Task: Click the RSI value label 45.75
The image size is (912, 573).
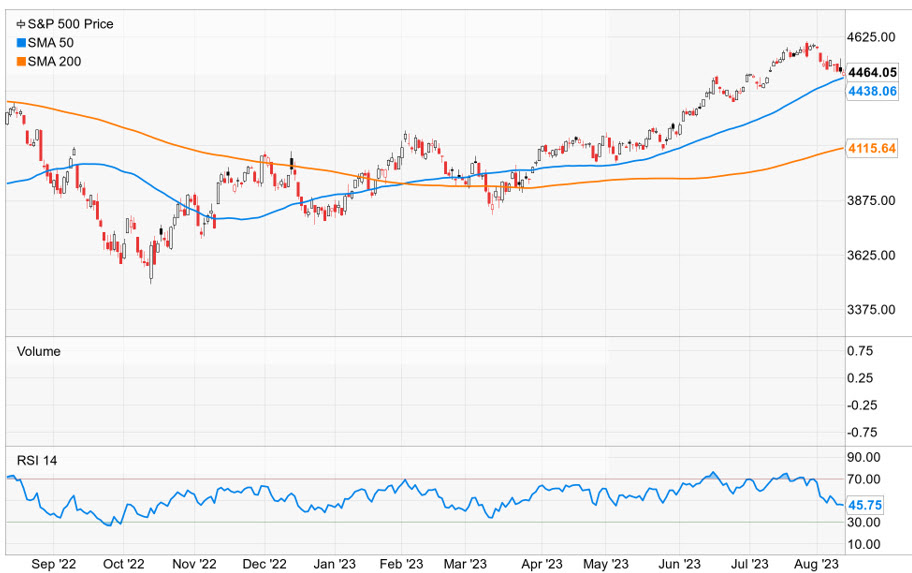Action: coord(866,505)
